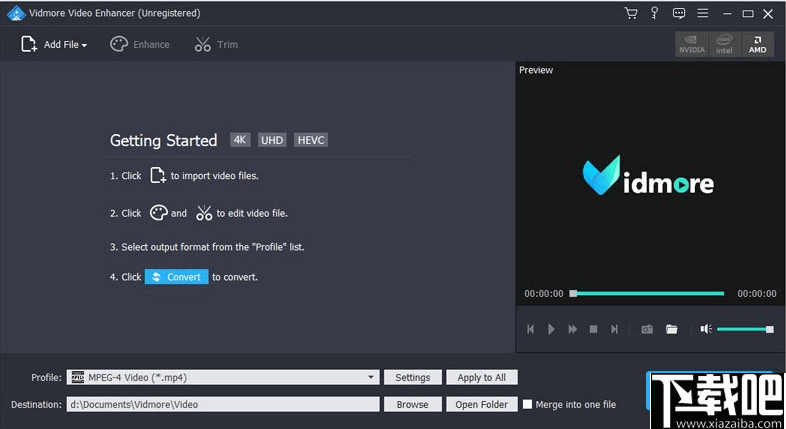This screenshot has height=429, width=786.
Task: Adjust the volume slider
Action: pos(745,329)
